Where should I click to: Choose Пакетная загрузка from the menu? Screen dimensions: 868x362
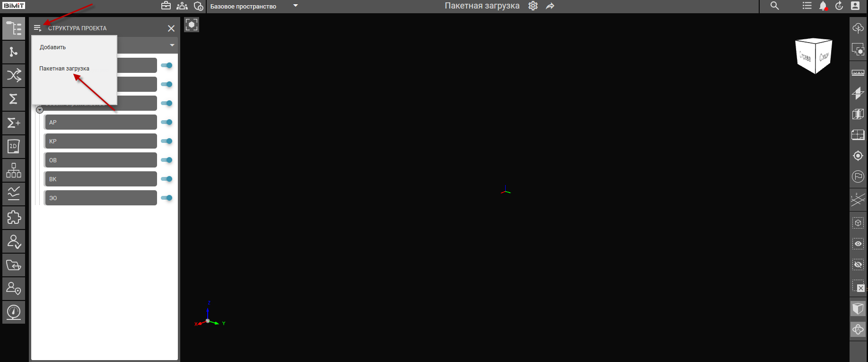tap(64, 69)
